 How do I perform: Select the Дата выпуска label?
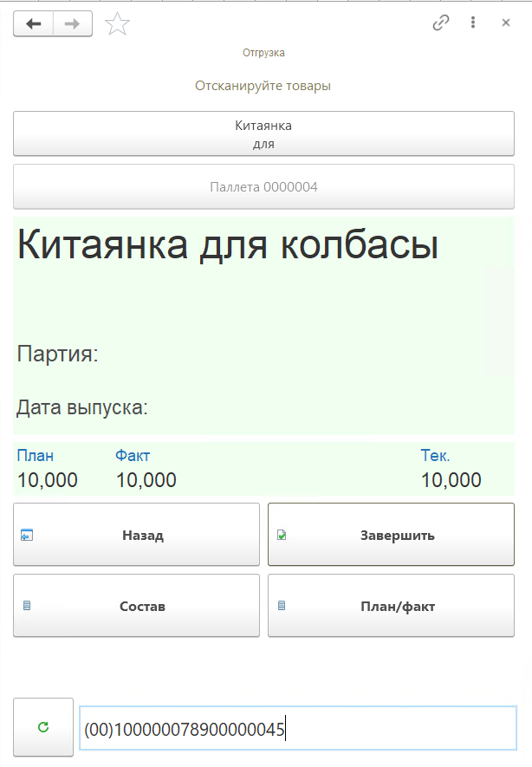82,407
